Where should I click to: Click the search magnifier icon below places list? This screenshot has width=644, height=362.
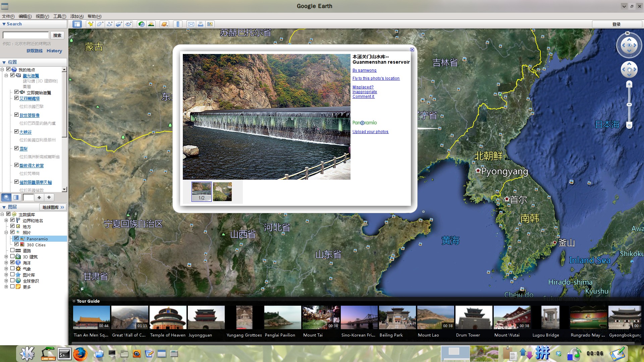pos(6,197)
